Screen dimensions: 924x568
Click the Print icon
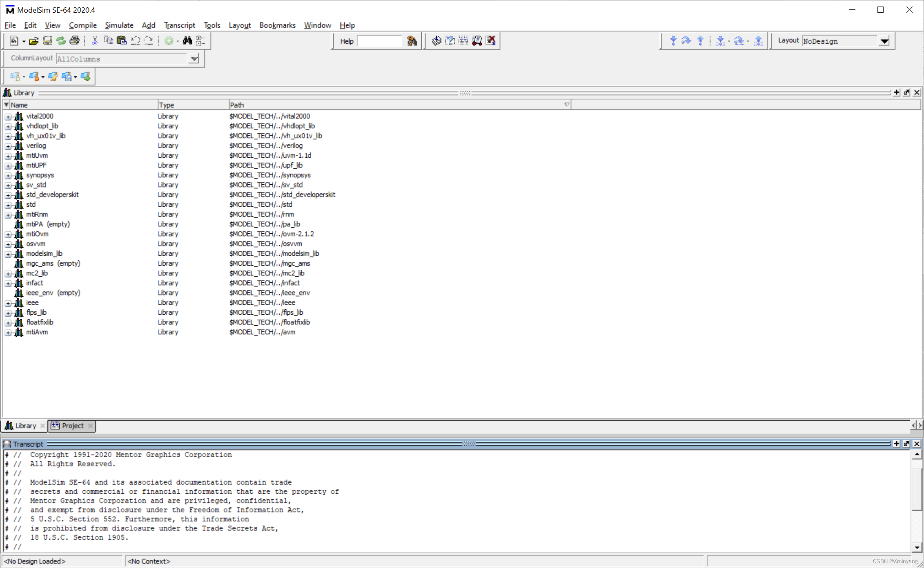(74, 41)
